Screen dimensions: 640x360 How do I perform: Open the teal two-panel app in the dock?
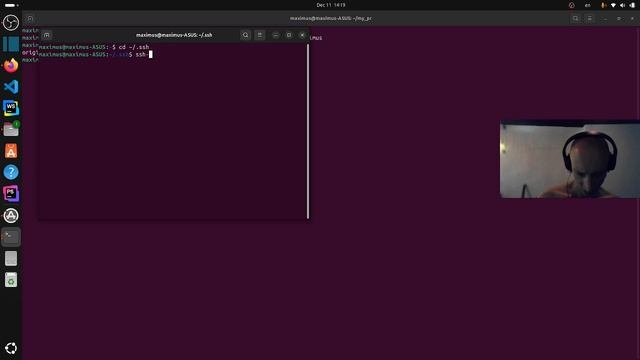11,44
